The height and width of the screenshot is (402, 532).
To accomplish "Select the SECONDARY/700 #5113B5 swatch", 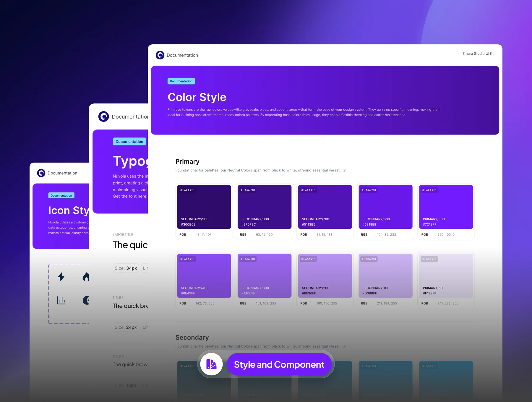I will 325,207.
